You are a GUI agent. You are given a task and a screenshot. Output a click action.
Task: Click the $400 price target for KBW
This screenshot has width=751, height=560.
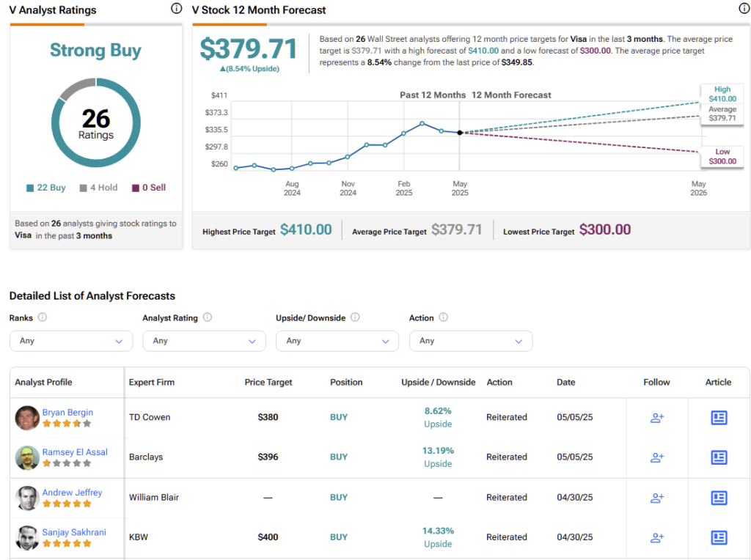268,537
